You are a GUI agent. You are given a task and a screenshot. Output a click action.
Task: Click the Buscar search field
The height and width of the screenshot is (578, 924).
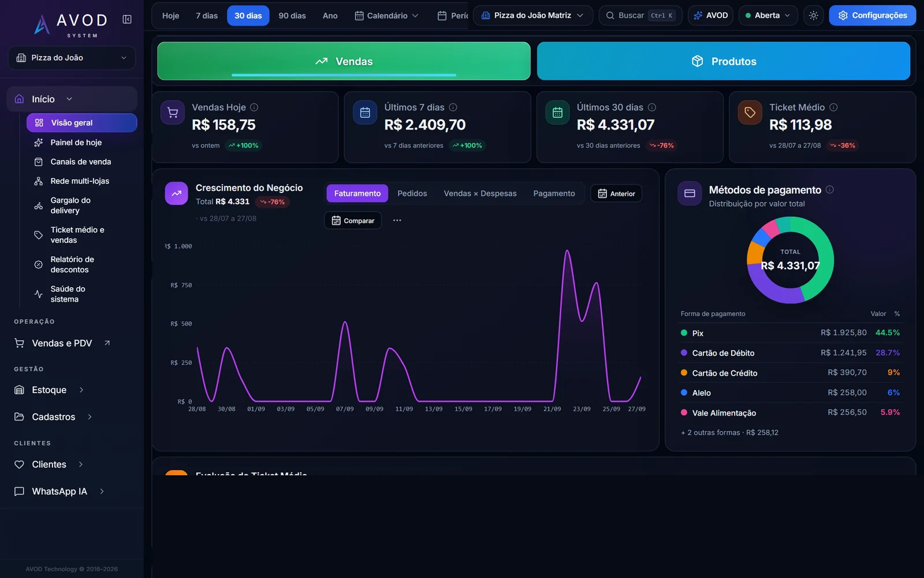coord(640,16)
